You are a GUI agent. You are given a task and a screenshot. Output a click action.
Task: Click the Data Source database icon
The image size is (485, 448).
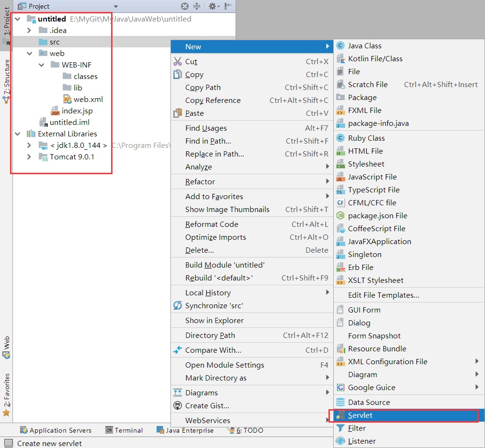point(340,403)
